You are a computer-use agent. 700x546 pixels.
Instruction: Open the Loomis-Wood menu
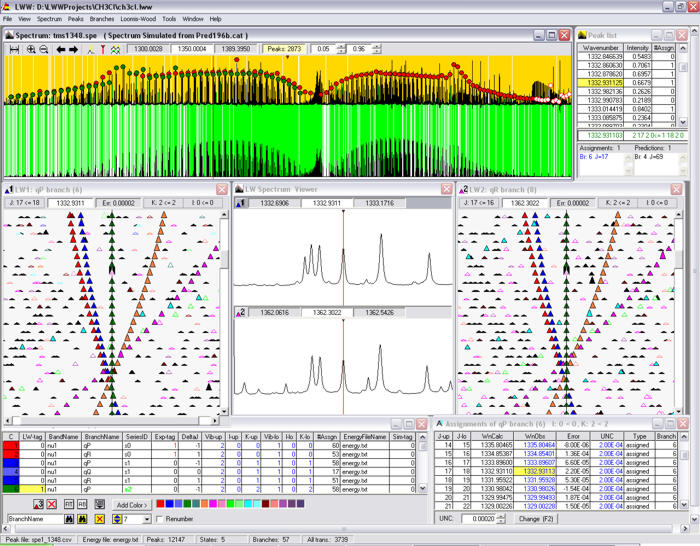138,19
